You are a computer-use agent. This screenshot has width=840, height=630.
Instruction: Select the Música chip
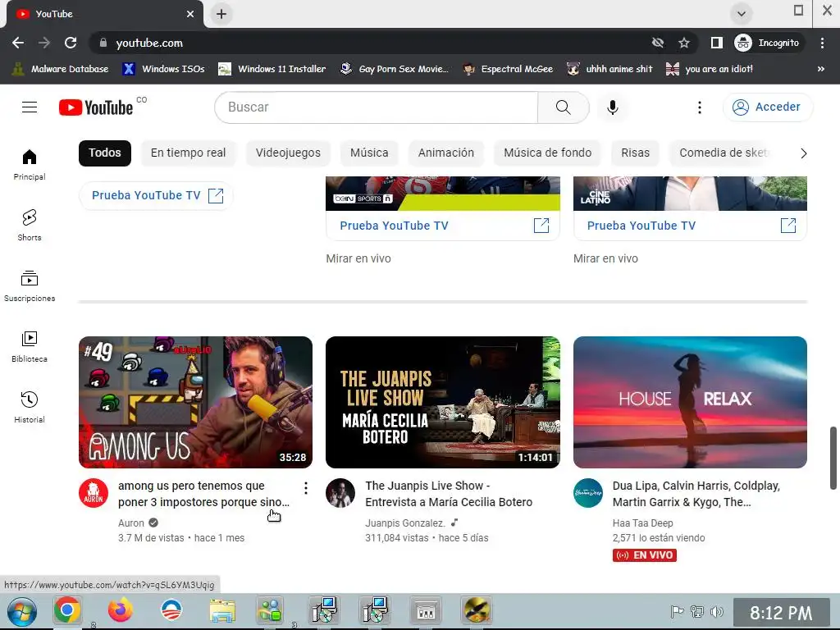point(369,153)
